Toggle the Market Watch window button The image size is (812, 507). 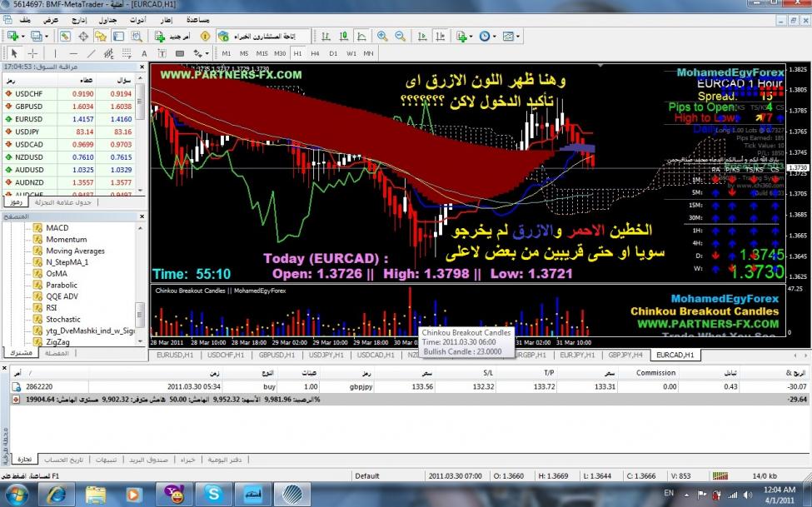[x=65, y=37]
